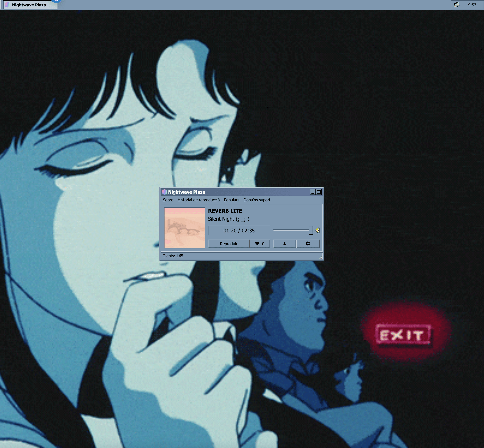Click the 01:20 / 02:35 time display
The width and height of the screenshot is (484, 448).
click(x=239, y=230)
